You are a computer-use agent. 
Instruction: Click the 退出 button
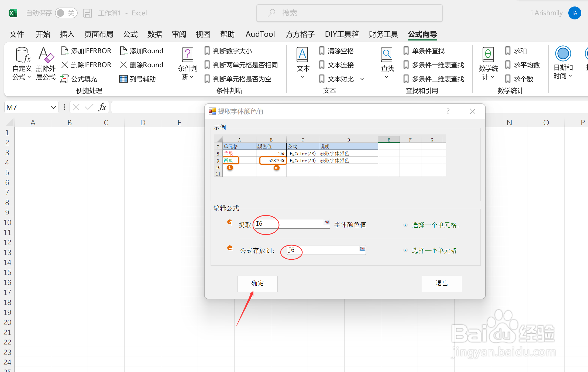tap(442, 283)
